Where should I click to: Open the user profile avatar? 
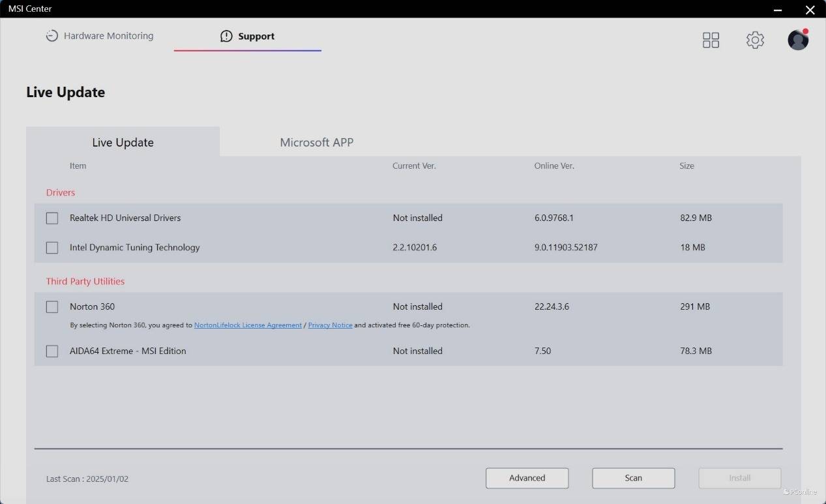coord(798,40)
